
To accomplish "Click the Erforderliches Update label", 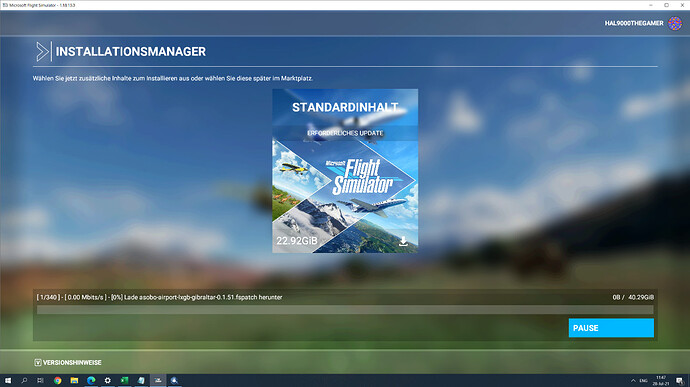I will point(345,133).
